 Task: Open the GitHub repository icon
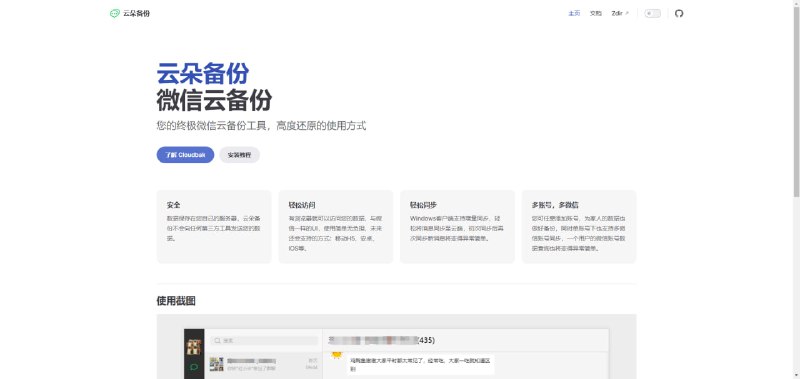pyautogui.click(x=679, y=13)
